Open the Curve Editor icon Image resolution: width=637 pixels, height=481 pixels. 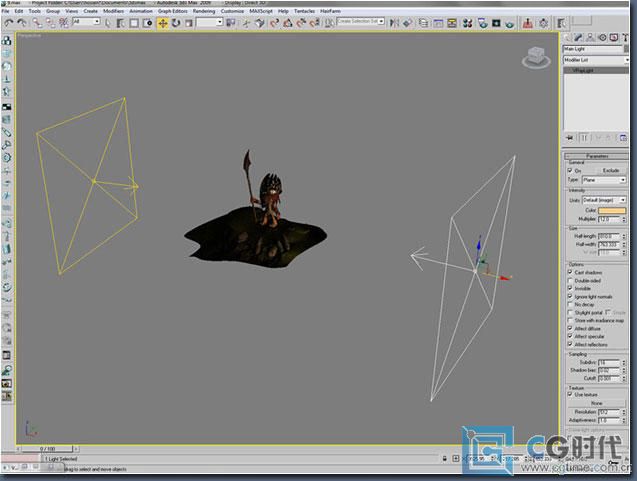coord(438,23)
